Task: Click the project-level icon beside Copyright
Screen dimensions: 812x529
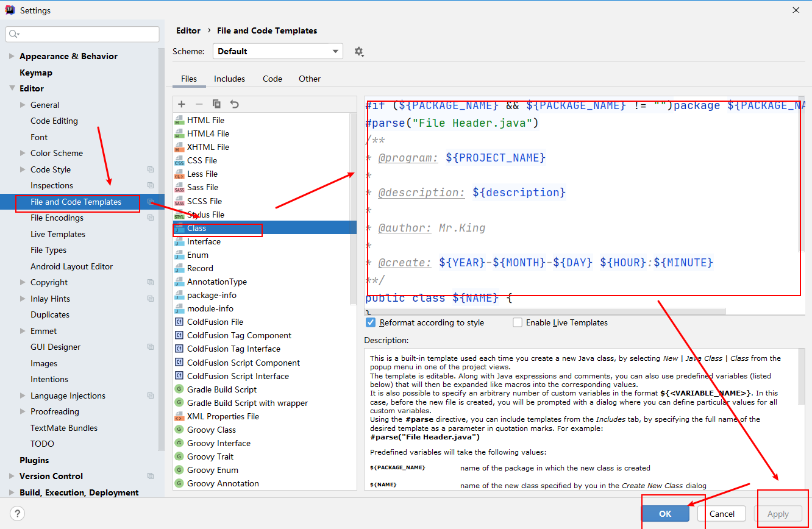Action: 151,282
